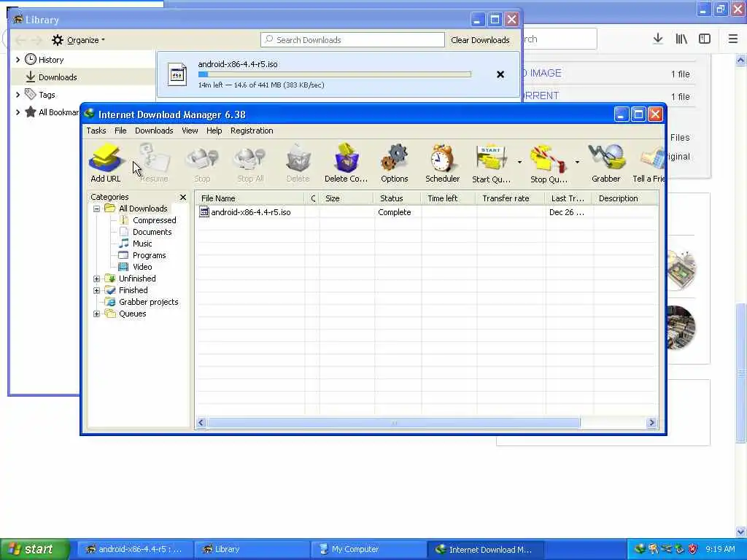Expand Tags in Library sidebar
The width and height of the screenshot is (747, 560).
point(18,95)
